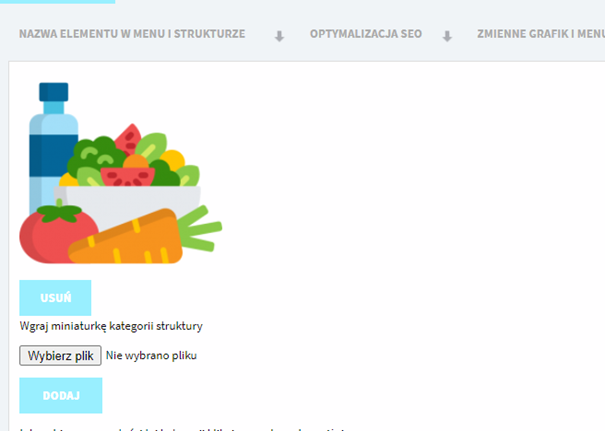The height and width of the screenshot is (431, 605).
Task: Click the cyan active bar at the top
Action: [57, 2]
